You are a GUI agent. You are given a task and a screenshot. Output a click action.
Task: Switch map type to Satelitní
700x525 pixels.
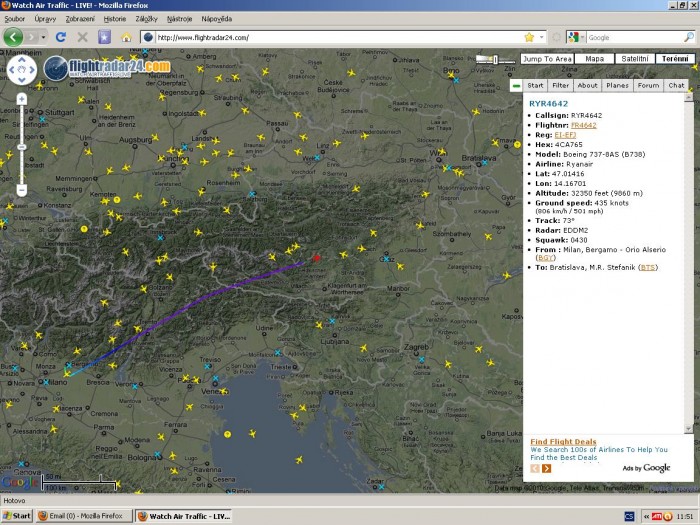click(634, 59)
